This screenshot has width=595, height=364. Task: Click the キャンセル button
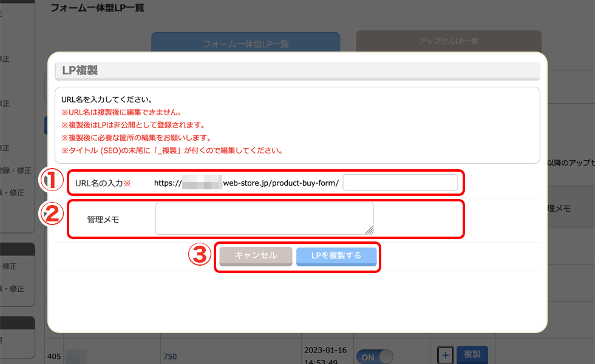click(x=256, y=256)
